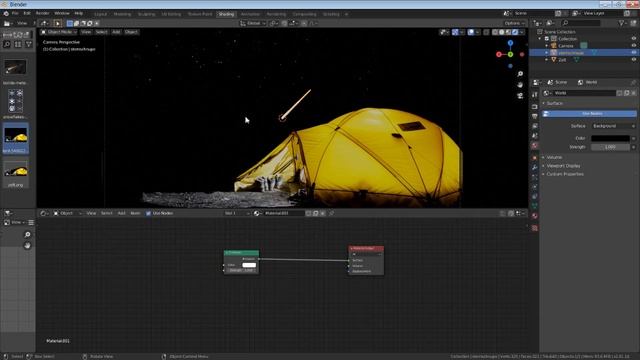Open the Global transform orientation dropdown
The width and height of the screenshot is (640, 360).
[x=253, y=23]
